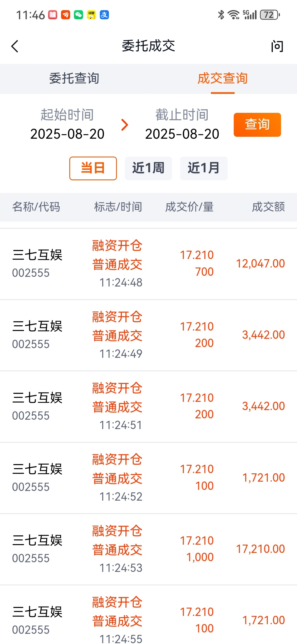Open the 截止时间 date picker
This screenshot has width=297, height=644.
tap(182, 124)
